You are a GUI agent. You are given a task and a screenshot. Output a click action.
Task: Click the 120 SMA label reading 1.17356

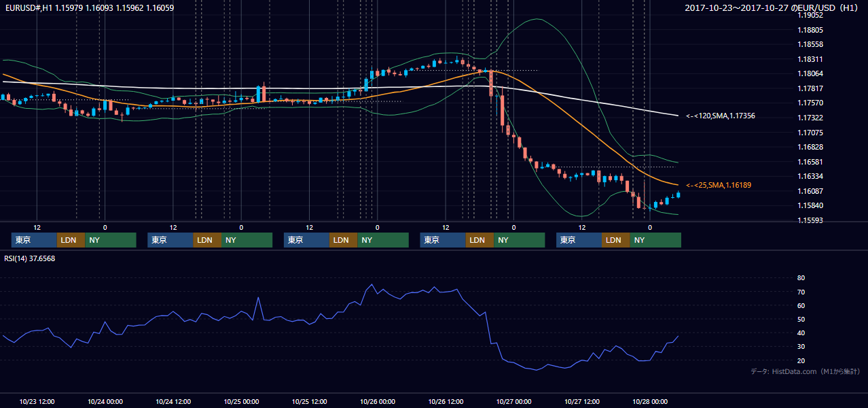click(x=721, y=116)
